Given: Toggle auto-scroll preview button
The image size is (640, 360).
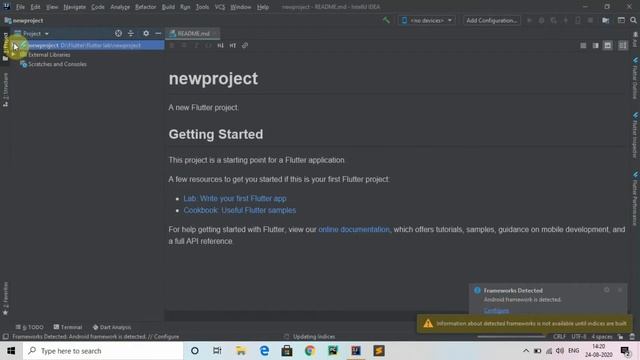Looking at the screenshot, I should pos(622,46).
